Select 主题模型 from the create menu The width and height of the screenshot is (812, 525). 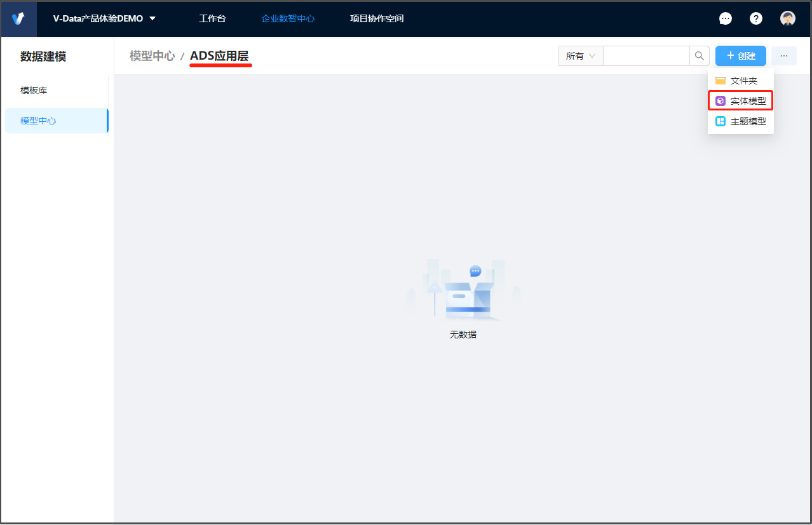[x=740, y=121]
